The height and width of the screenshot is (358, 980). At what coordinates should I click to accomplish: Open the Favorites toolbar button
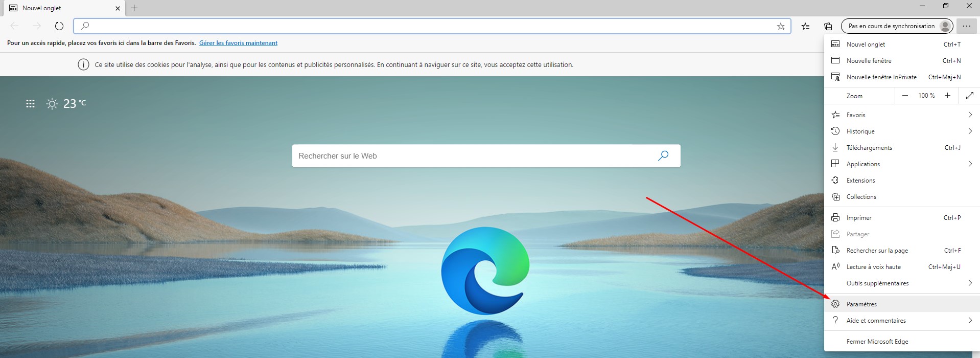point(806,26)
